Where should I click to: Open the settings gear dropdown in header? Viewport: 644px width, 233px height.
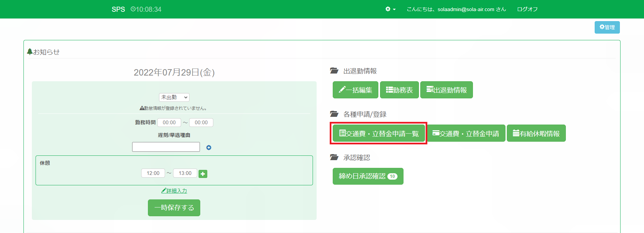point(390,9)
